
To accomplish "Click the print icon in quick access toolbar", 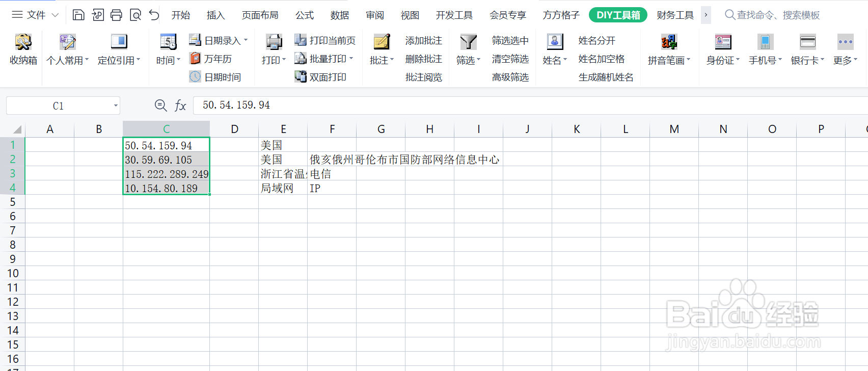I will (x=116, y=15).
